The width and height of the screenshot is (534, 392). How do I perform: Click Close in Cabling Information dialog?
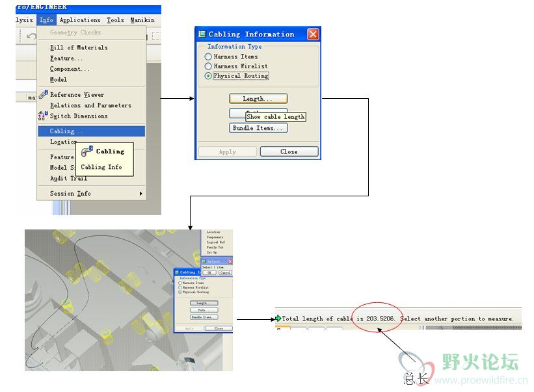tap(289, 151)
